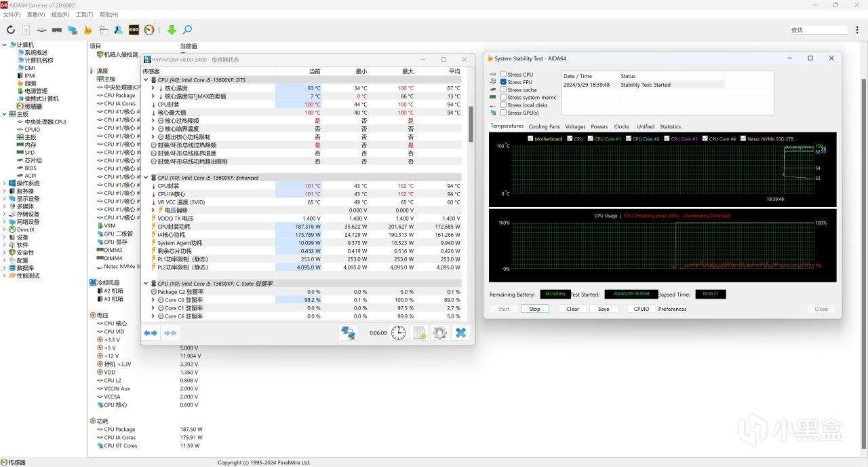
Task: Switch to the Cooling Fans tab
Action: click(x=545, y=126)
